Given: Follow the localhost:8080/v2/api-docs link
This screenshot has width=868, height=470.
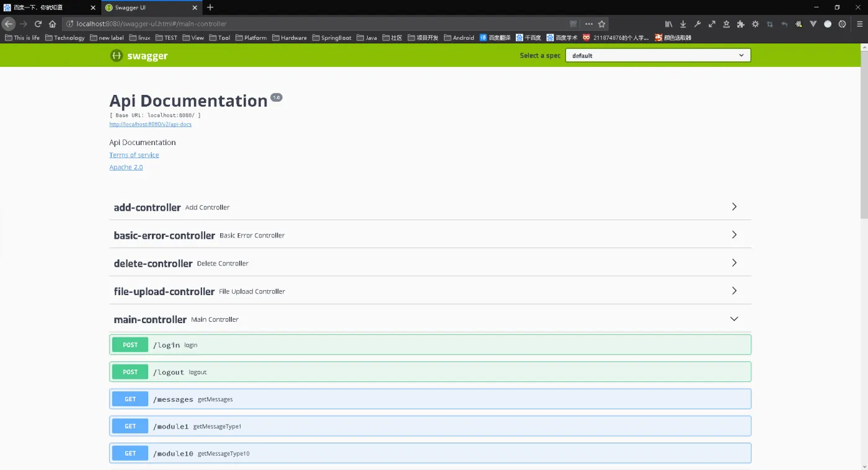Looking at the screenshot, I should pos(151,124).
